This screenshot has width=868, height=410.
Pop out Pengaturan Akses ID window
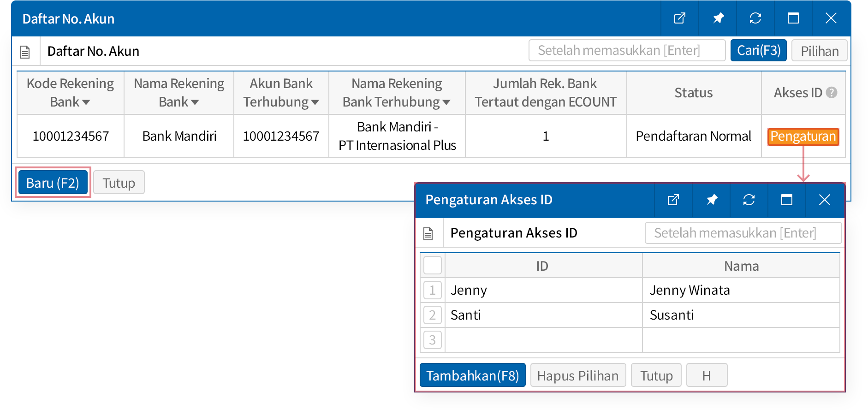point(673,200)
